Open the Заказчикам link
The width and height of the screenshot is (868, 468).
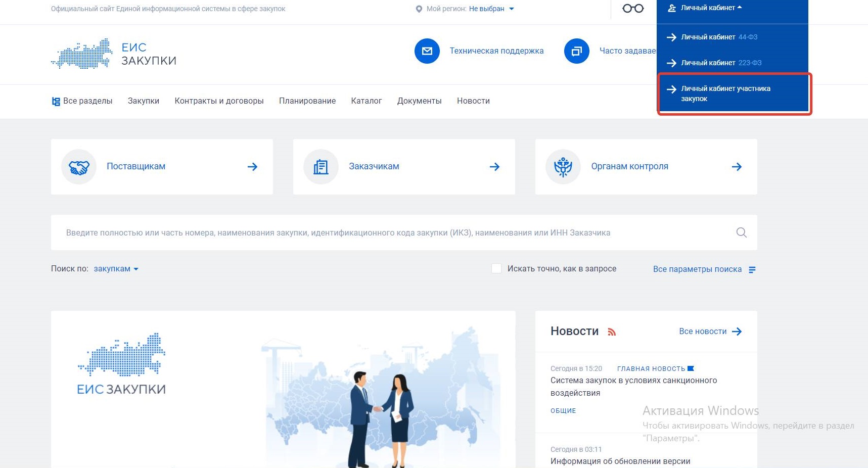point(374,166)
